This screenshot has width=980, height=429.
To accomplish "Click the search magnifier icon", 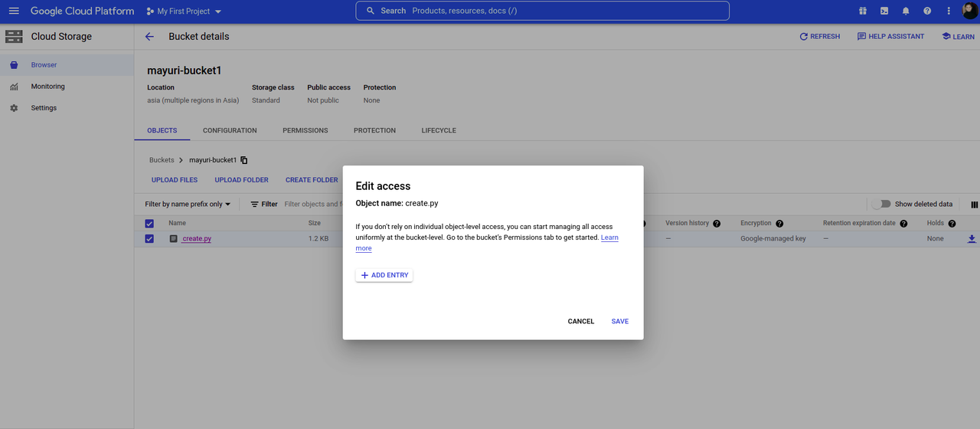I will [371, 11].
